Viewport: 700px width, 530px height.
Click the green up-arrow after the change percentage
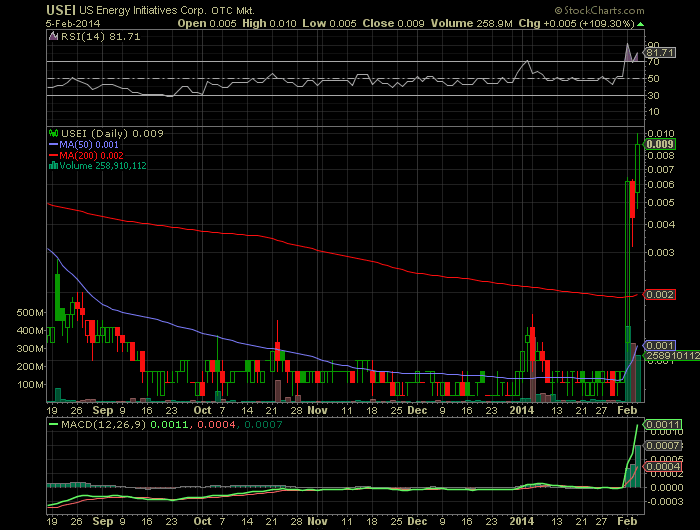[641, 24]
